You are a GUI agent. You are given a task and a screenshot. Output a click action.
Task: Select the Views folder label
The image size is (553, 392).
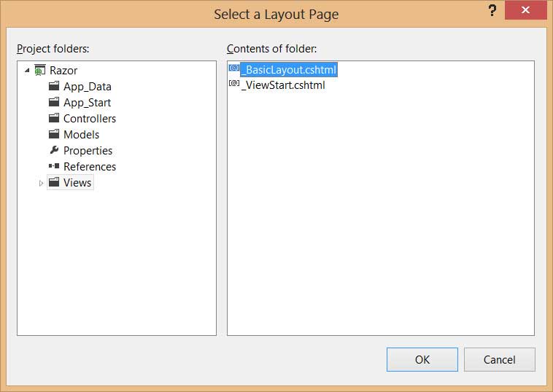coord(77,182)
